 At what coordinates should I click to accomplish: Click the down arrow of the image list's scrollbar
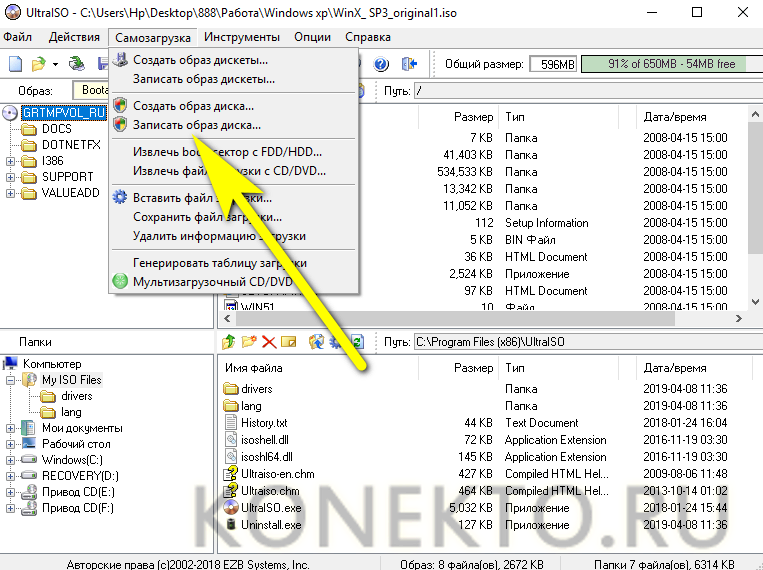tap(755, 302)
